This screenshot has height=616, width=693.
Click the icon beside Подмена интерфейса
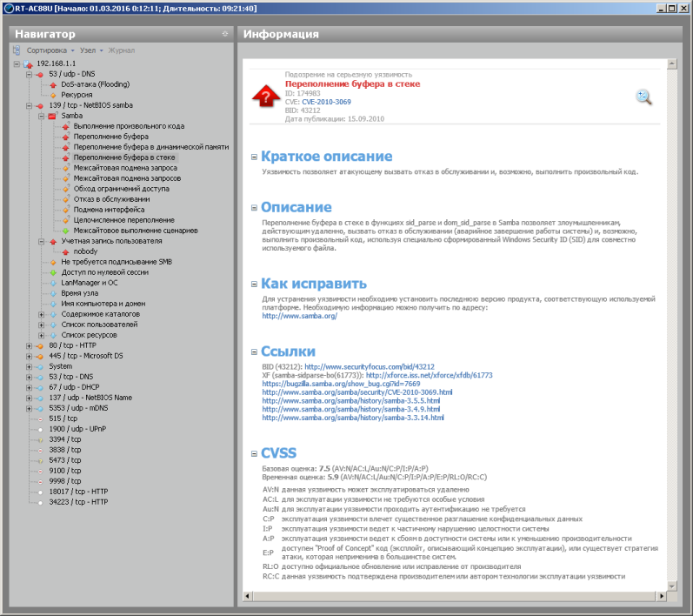coord(65,210)
